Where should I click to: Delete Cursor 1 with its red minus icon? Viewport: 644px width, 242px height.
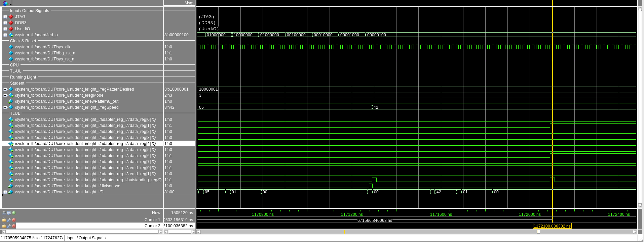coord(14,220)
